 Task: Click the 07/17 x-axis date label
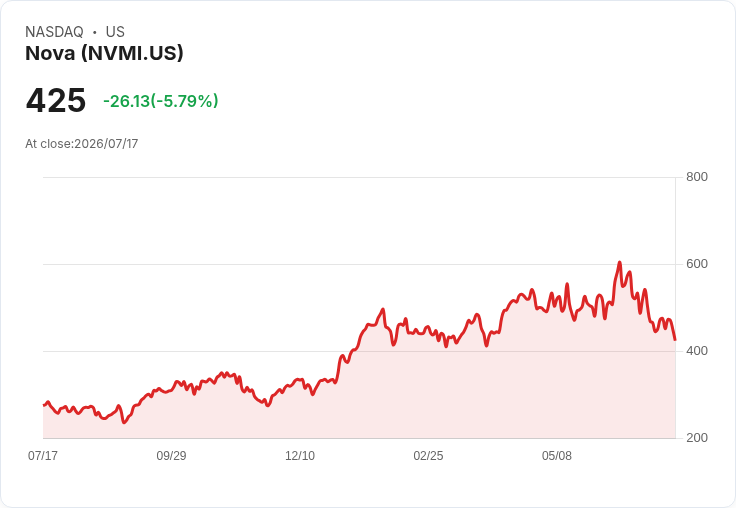(43, 455)
